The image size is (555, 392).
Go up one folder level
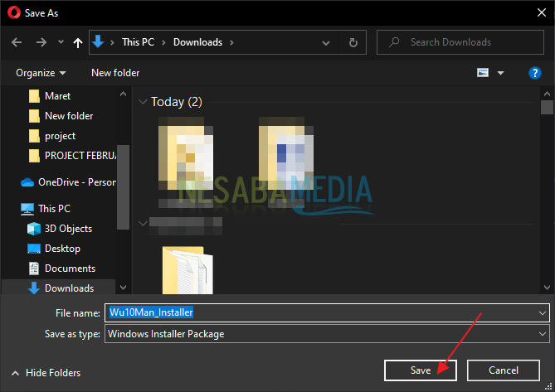(x=77, y=42)
